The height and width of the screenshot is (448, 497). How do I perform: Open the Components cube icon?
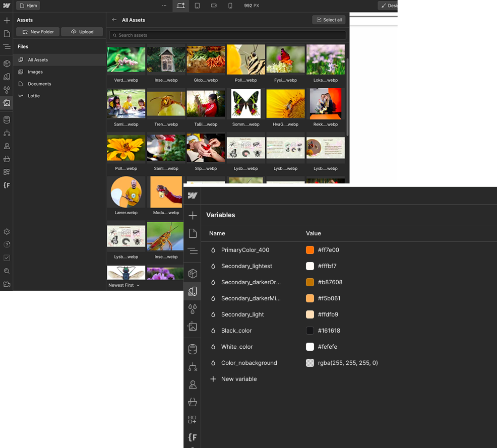[7, 64]
